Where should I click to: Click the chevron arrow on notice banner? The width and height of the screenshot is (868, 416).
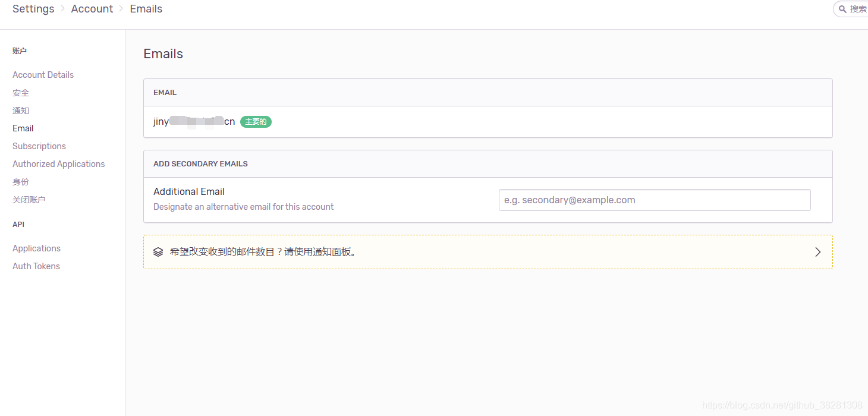[x=818, y=252]
